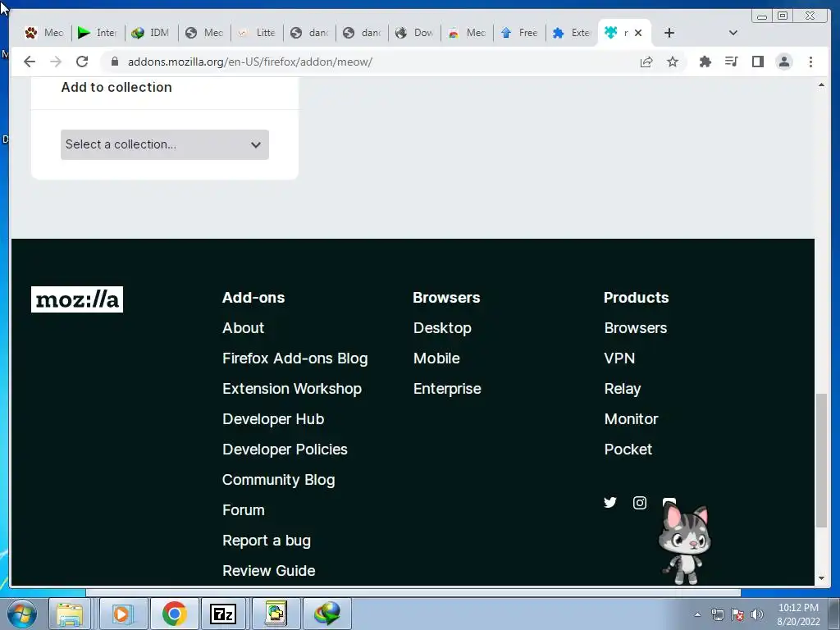
Task: Switch to Google Chrome taskbar button
Action: [174, 614]
